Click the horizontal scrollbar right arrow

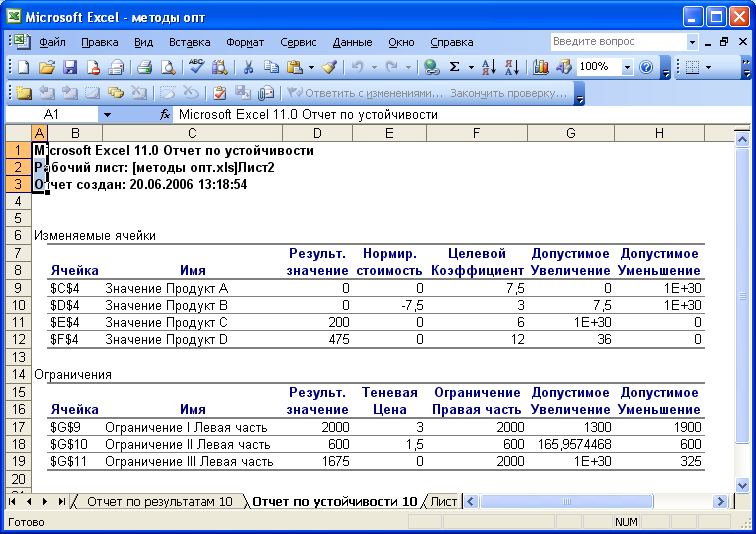[x=720, y=502]
